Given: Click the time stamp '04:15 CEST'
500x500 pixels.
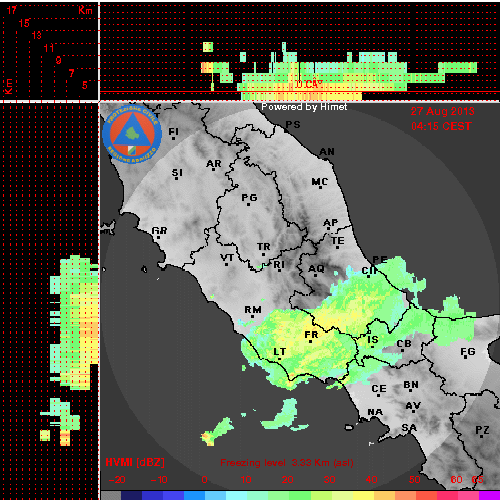Looking at the screenshot, I should point(441,126).
